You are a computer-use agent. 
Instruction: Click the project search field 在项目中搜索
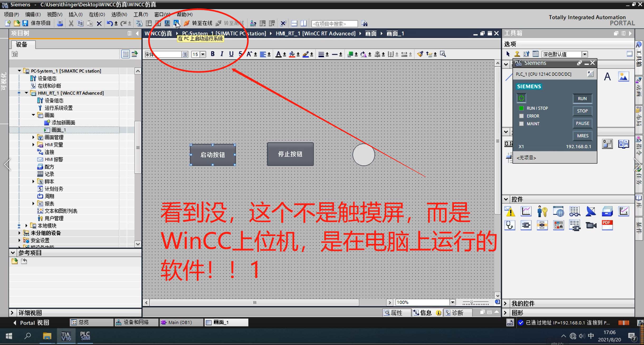click(x=335, y=24)
